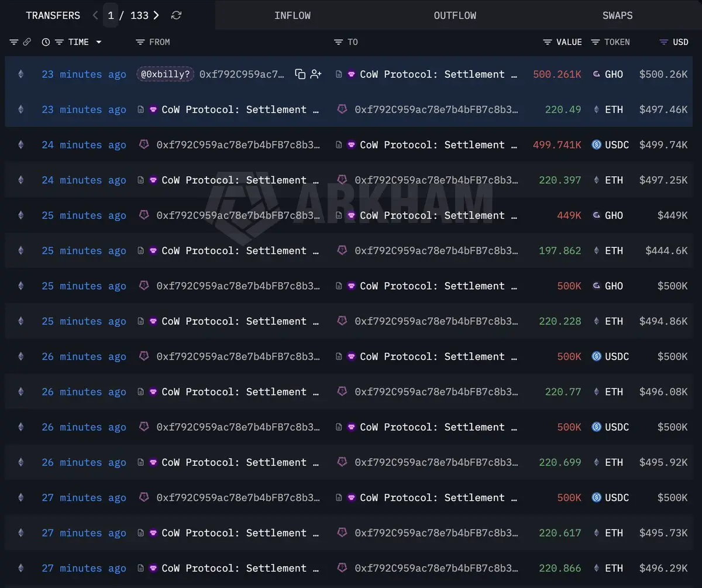The width and height of the screenshot is (702, 588).
Task: Click contract document icon in 220.77 ETH row
Action: point(140,392)
